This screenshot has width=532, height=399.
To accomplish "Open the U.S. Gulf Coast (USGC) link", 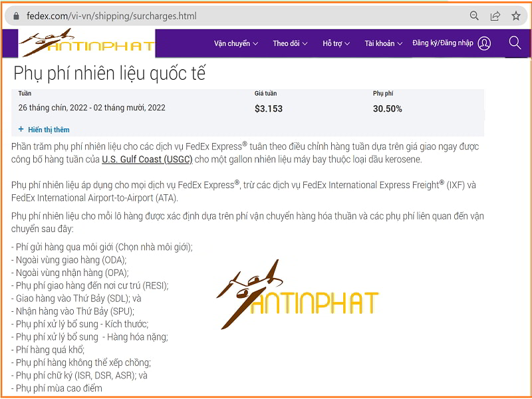I will pyautogui.click(x=147, y=160).
